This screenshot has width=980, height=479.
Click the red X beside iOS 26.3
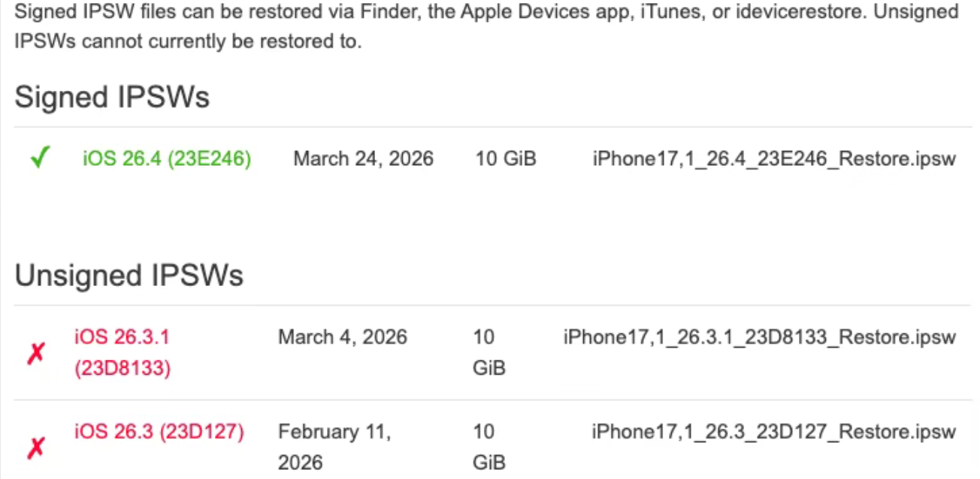(35, 448)
